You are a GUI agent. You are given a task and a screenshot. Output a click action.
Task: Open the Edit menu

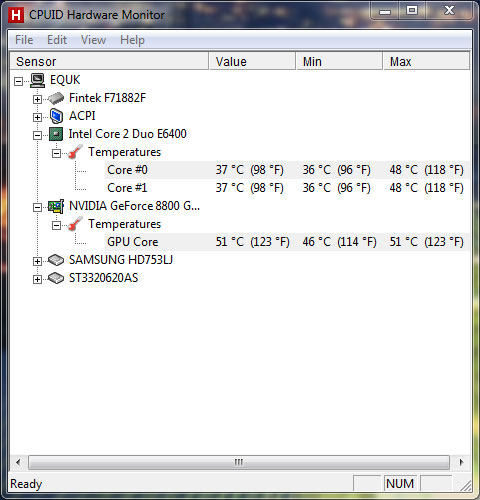coord(57,40)
